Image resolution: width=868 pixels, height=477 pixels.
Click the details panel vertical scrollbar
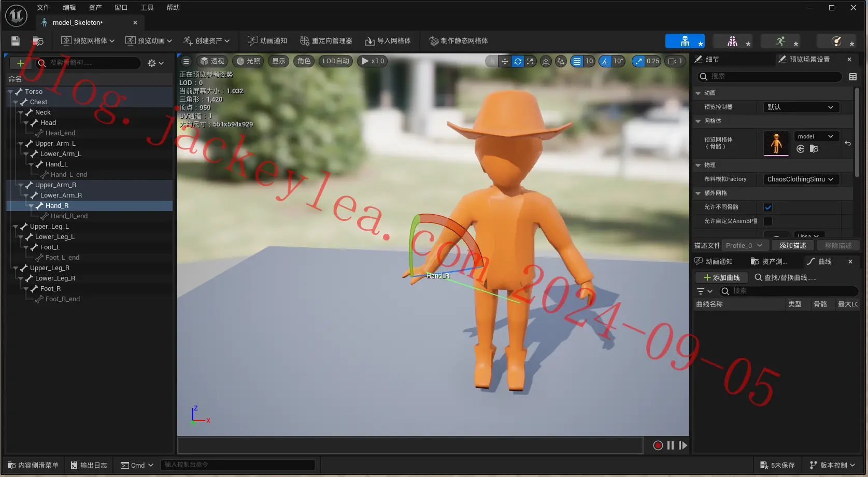point(857,132)
